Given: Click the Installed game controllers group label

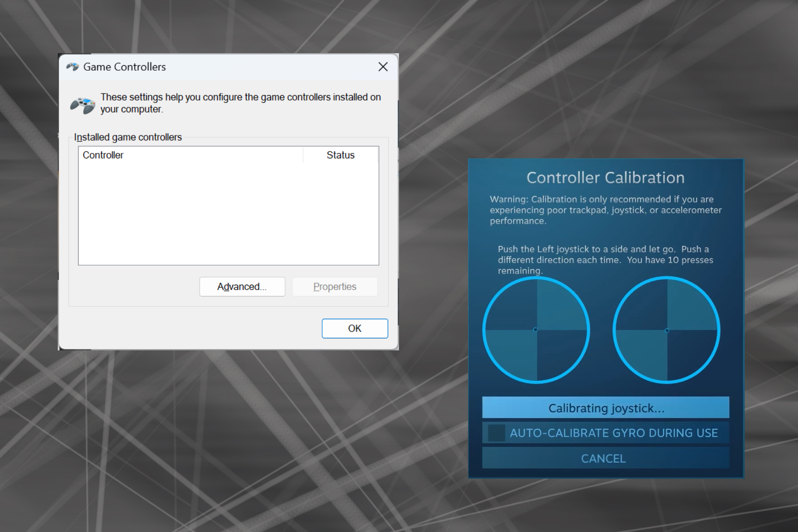Looking at the screenshot, I should (128, 137).
